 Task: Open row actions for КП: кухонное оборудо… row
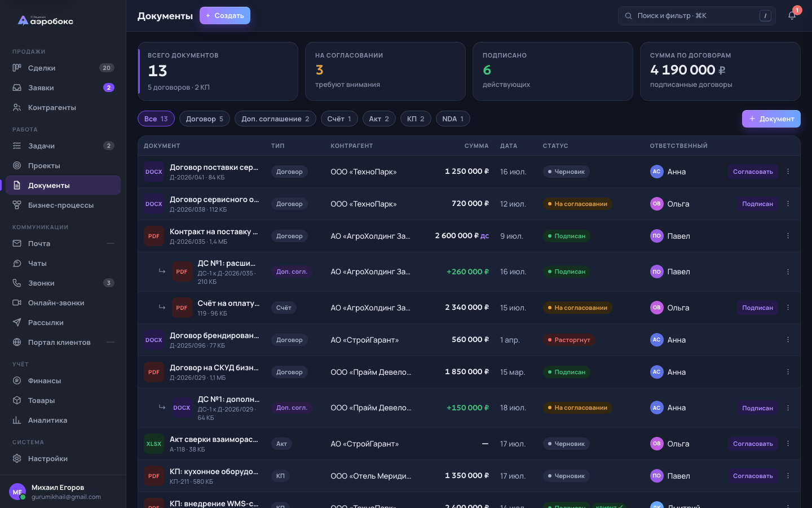[x=788, y=476]
